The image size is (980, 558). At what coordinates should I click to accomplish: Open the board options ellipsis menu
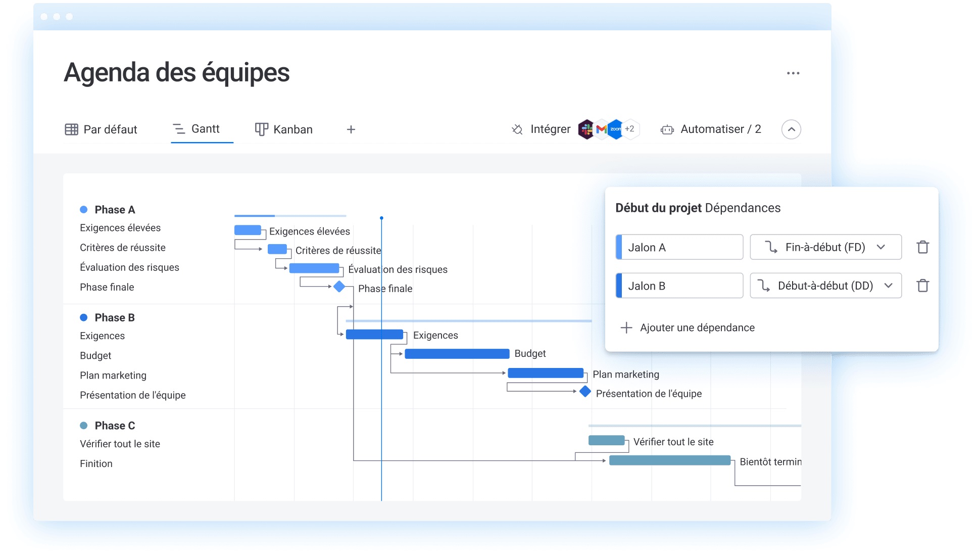point(793,73)
